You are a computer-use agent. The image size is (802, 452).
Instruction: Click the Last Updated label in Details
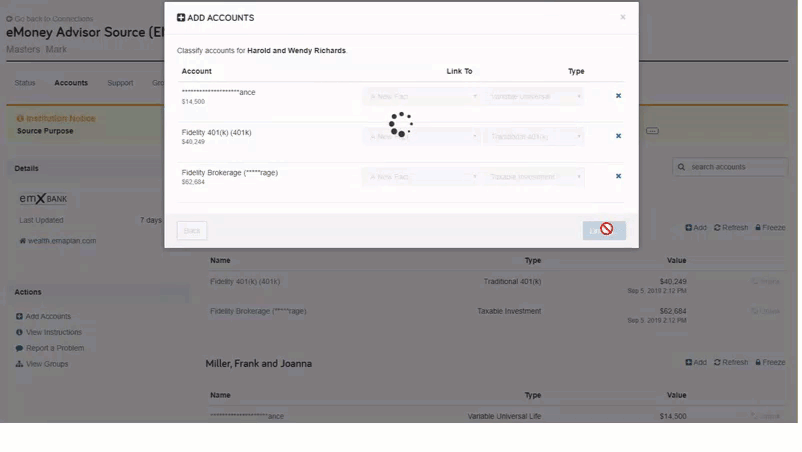(x=41, y=220)
